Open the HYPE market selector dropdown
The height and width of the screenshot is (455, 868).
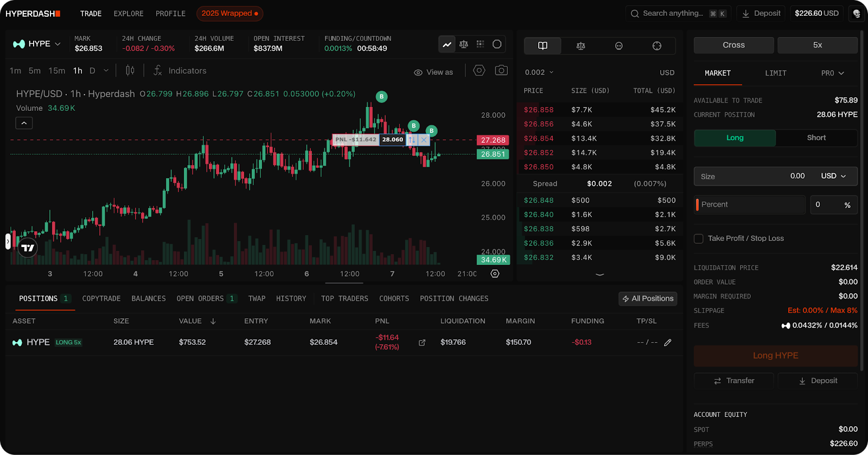[37, 44]
